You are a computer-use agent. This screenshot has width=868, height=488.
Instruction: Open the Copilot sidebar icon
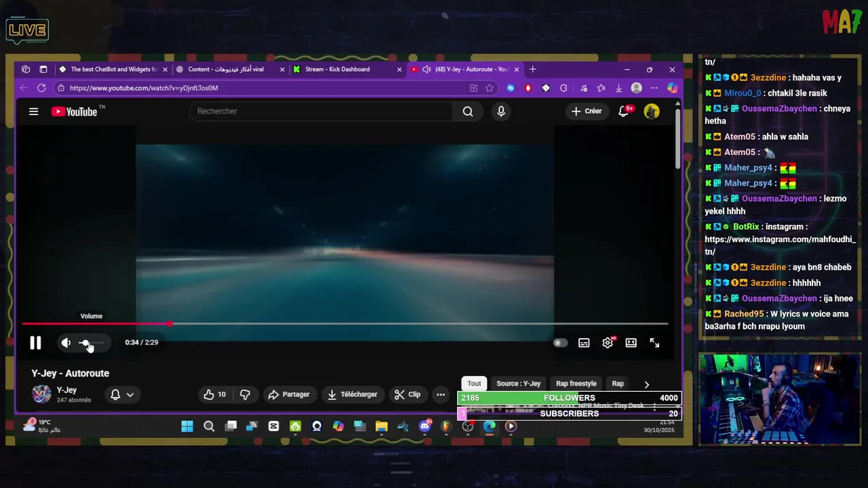click(672, 88)
